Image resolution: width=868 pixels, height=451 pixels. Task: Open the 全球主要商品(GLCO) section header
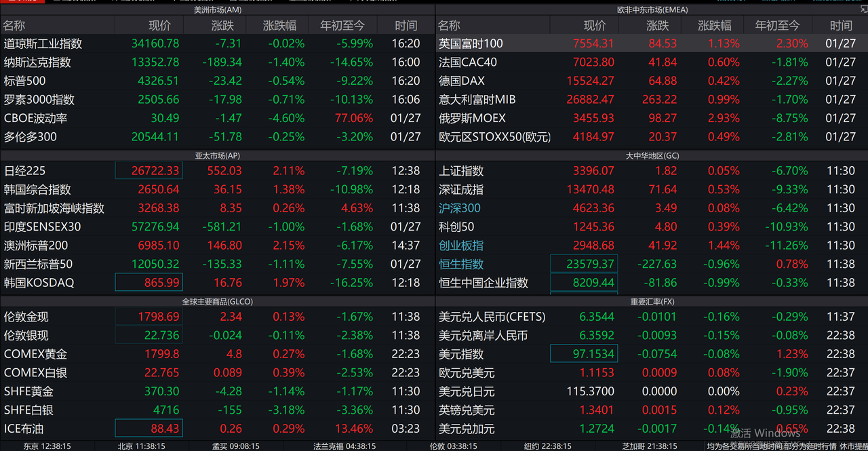(x=218, y=301)
